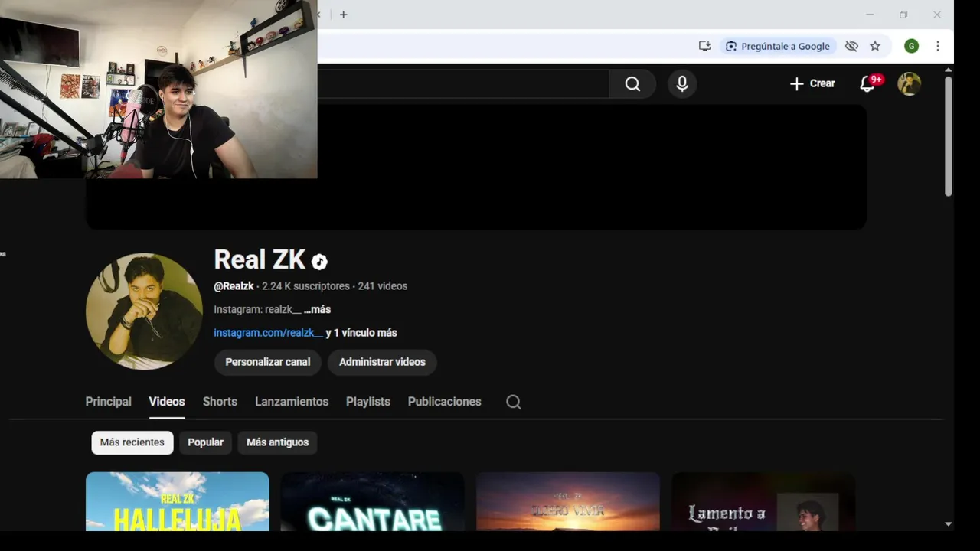Open the CANTARE video thumbnail
Image resolution: width=980 pixels, height=551 pixels.
tap(372, 501)
